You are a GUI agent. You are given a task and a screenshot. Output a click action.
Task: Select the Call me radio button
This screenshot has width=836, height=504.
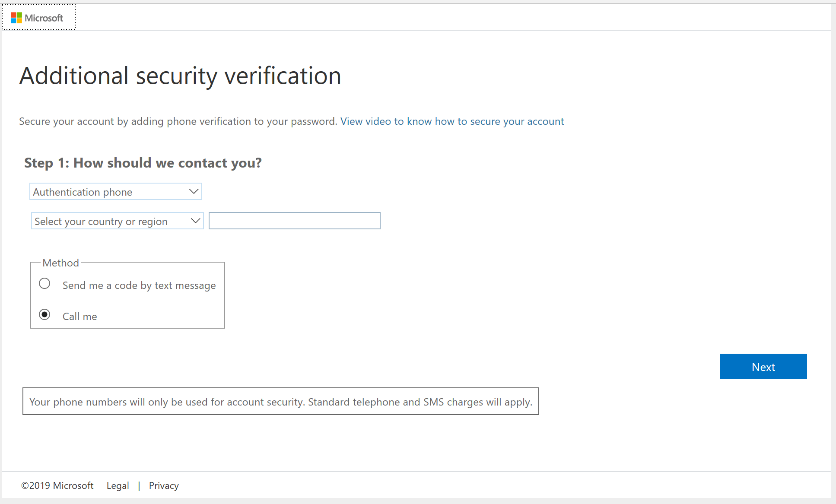tap(45, 315)
